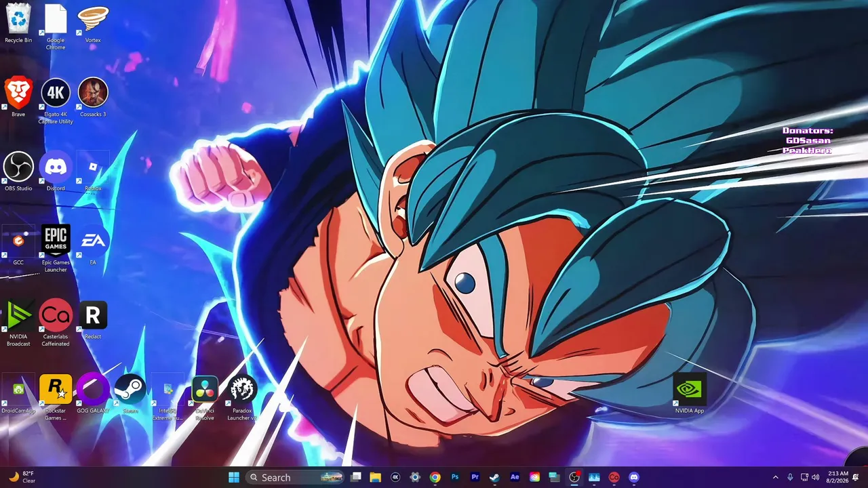868x488 pixels.
Task: Select the Roblox desktop shortcut
Action: click(93, 171)
